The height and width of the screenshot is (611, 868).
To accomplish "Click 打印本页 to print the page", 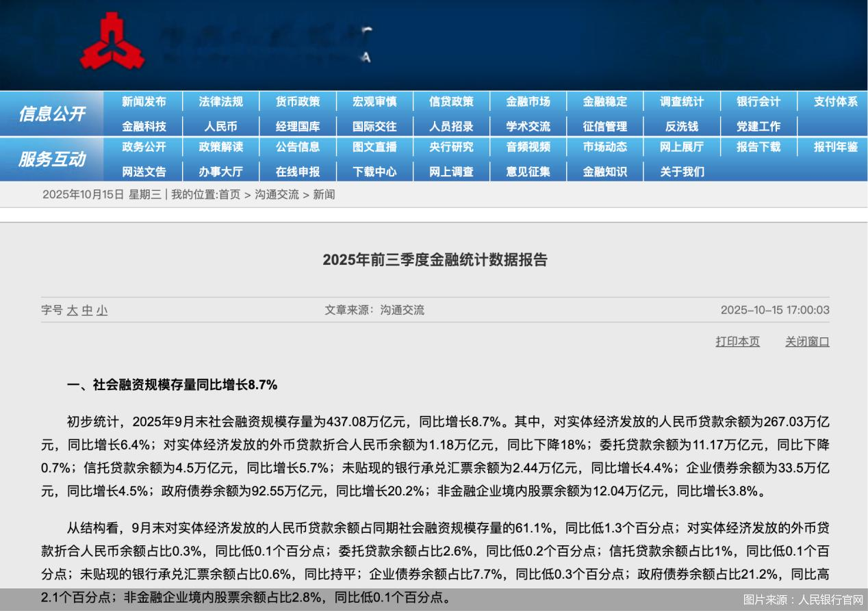I will [737, 341].
